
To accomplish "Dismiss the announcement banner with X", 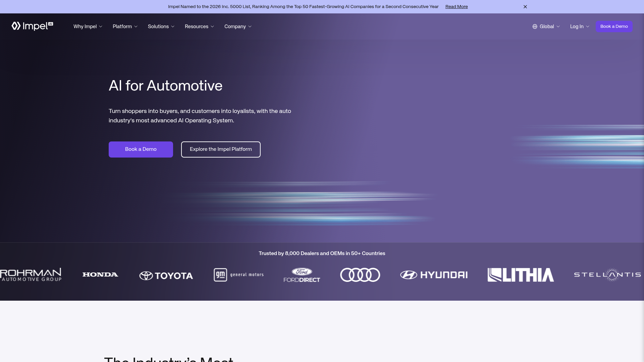I will tap(525, 7).
